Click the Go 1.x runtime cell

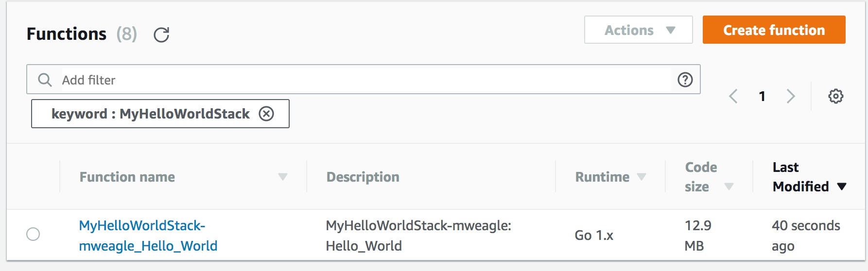pos(593,236)
